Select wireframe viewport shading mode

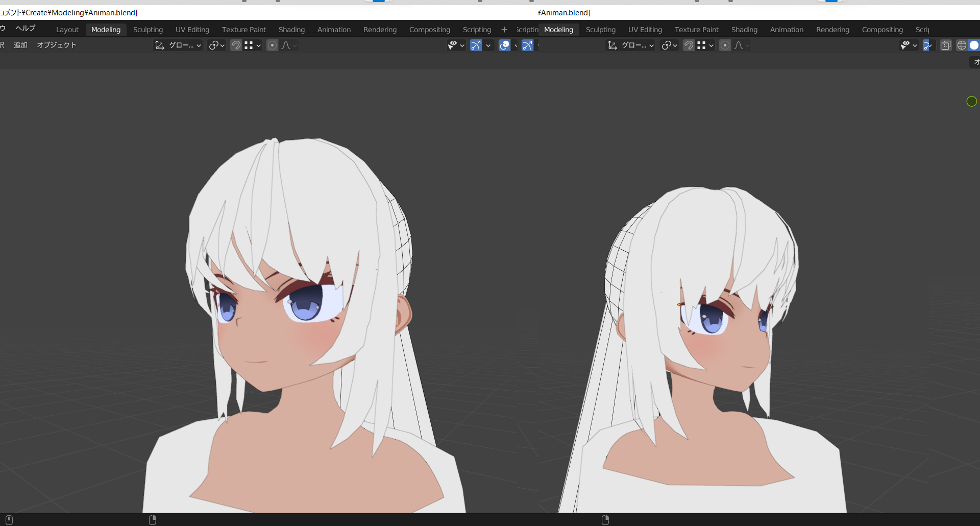[962, 45]
